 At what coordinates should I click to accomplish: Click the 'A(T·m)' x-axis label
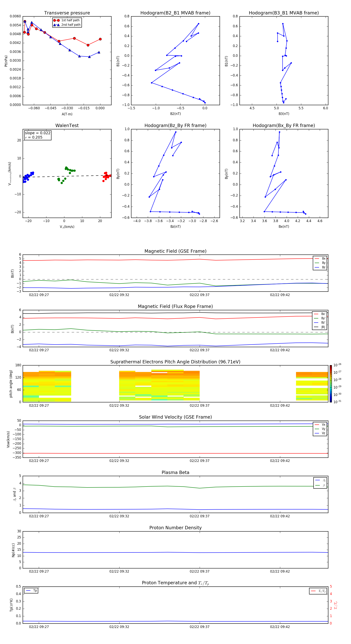tap(67, 114)
